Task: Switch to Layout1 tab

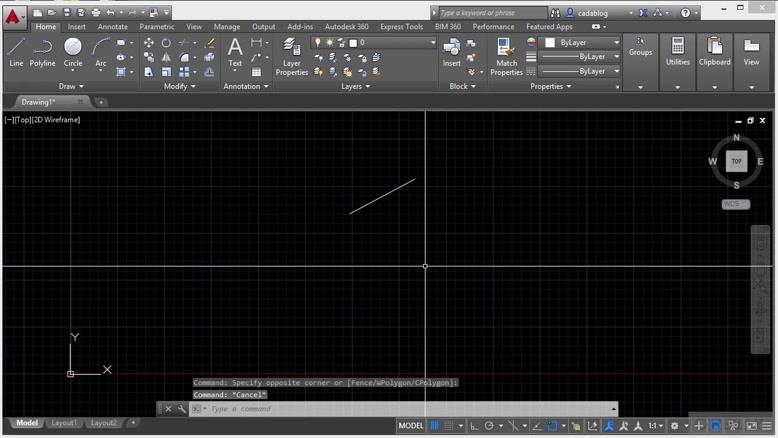Action: 64,423
